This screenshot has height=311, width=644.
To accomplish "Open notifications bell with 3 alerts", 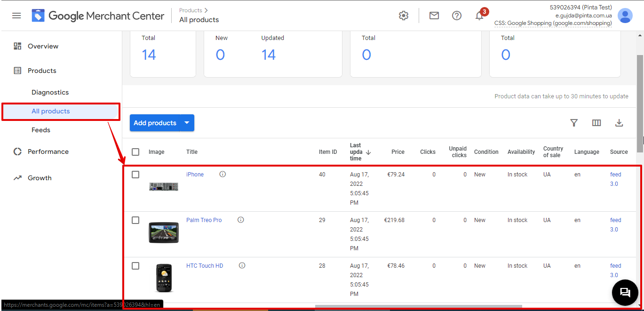I will (480, 15).
